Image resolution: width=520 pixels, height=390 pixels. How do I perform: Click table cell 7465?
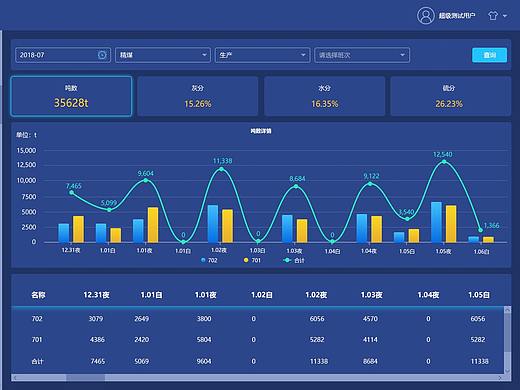[x=98, y=361]
